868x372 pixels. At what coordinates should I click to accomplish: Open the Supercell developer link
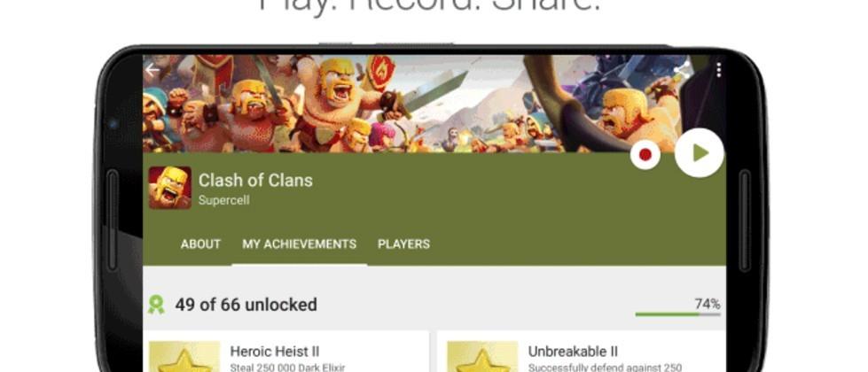[223, 201]
